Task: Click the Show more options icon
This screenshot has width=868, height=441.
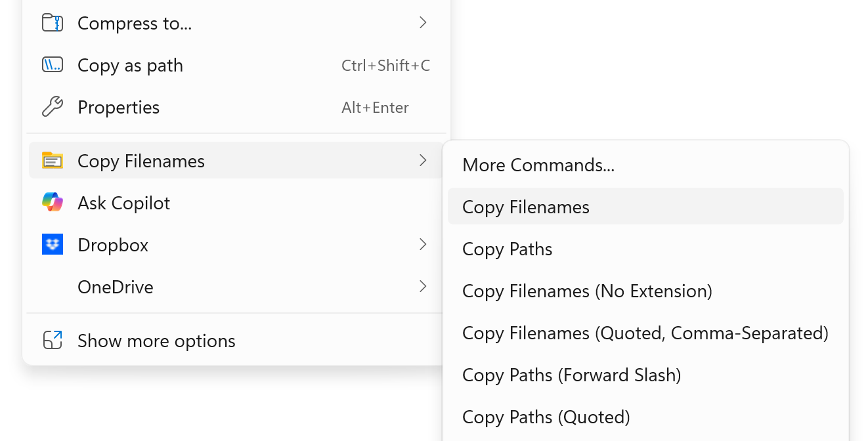Action: pos(53,340)
